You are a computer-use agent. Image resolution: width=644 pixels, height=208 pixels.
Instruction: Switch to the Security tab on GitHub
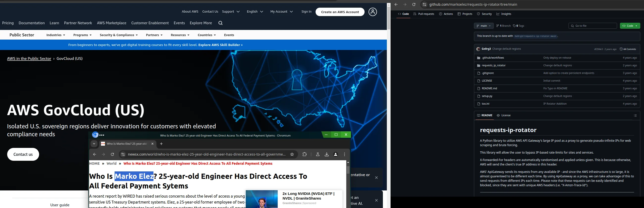tap(484, 14)
